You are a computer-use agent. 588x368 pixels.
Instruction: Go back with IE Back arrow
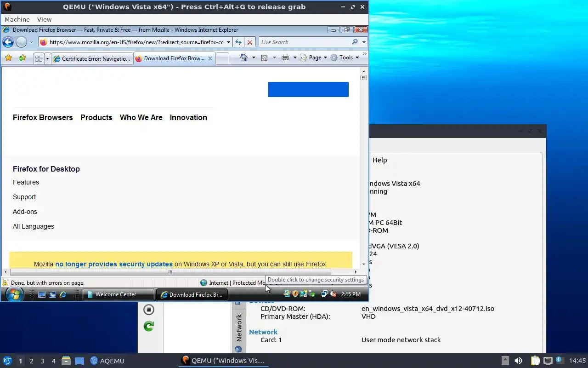click(x=8, y=42)
